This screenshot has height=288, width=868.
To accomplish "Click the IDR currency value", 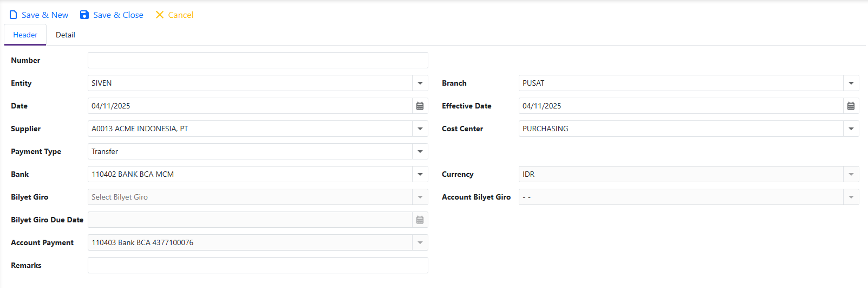I will click(x=528, y=174).
